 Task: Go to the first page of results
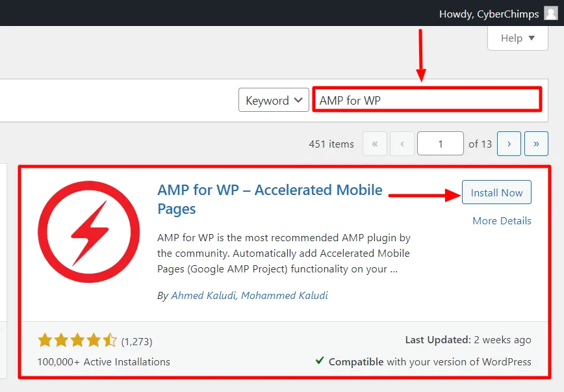375,144
